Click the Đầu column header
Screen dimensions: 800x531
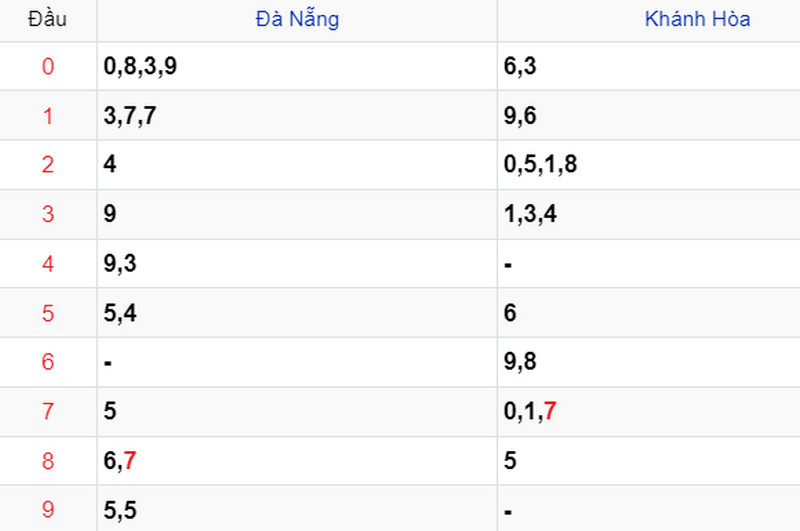click(x=47, y=19)
